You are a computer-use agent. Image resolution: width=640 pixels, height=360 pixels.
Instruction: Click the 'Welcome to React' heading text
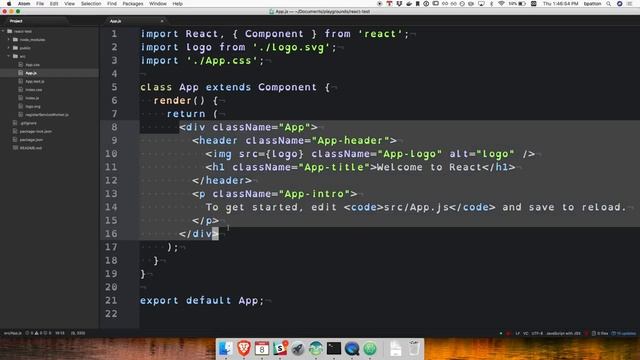(x=429, y=167)
